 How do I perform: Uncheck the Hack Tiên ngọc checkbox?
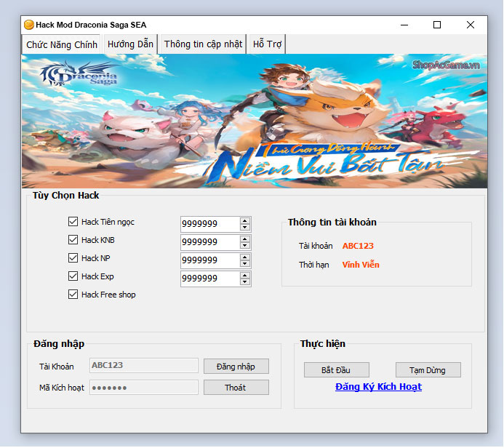point(73,221)
